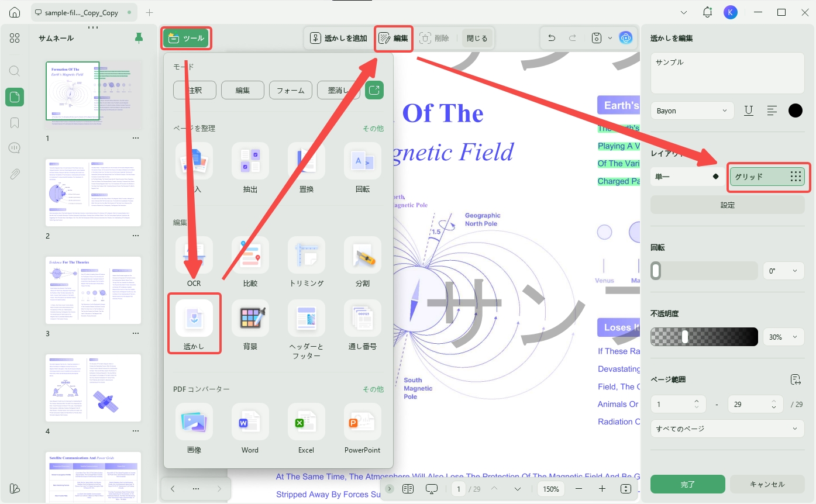Click the zoom in plus button
The image size is (816, 504).
602,489
